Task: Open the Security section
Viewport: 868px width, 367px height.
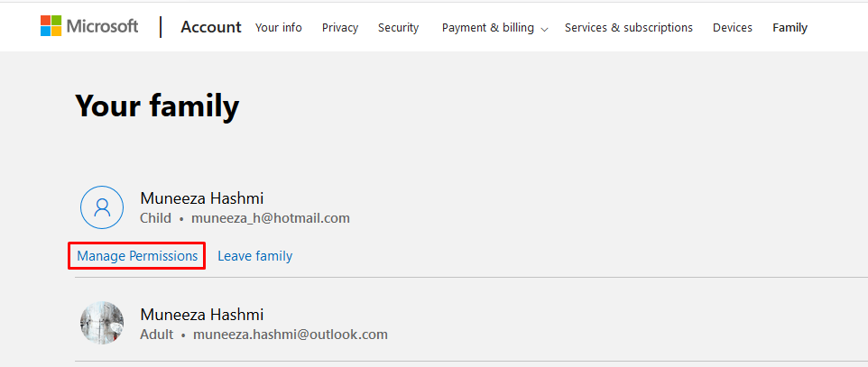Action: [398, 28]
